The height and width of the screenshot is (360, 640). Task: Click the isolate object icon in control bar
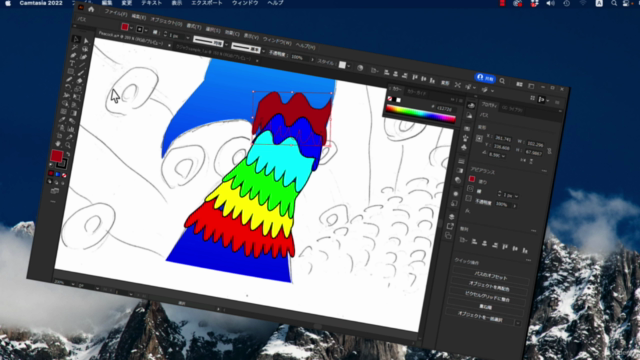(458, 85)
